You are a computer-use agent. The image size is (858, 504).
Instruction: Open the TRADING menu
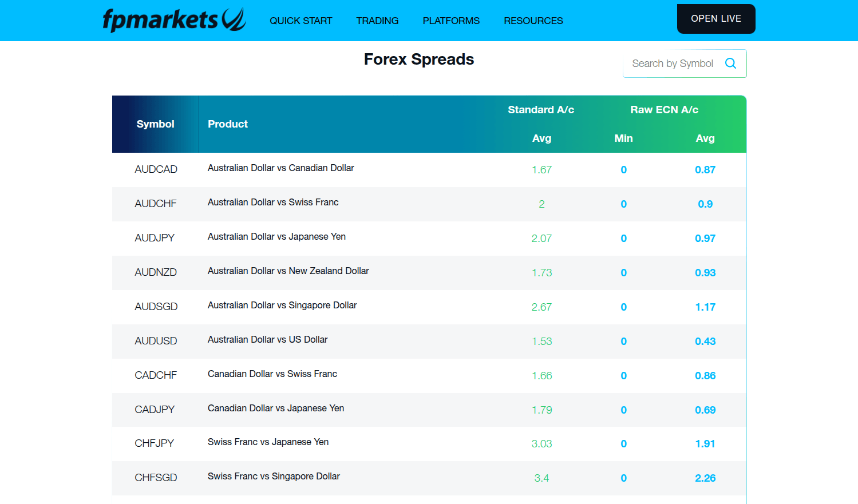click(x=377, y=21)
